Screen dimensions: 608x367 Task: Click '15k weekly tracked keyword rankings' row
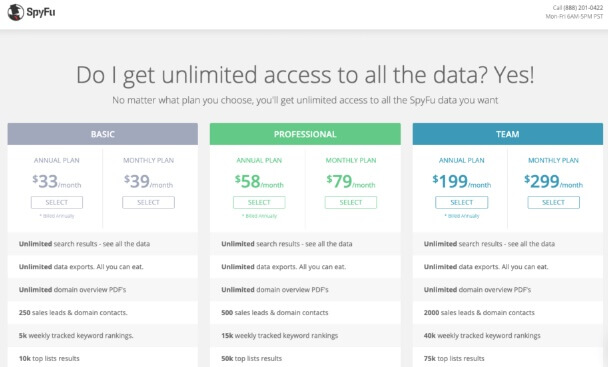(305, 336)
